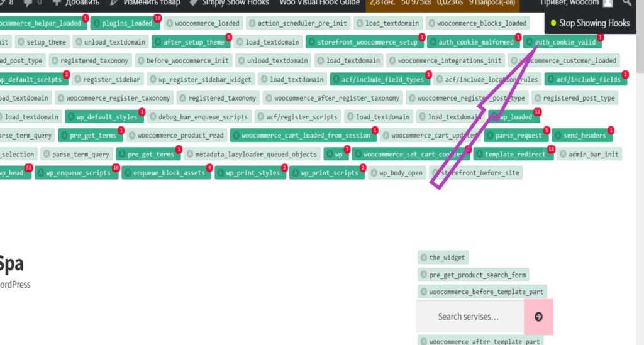This screenshot has width=644, height=345.
Task: Click the circle icon on plugins_loaded tag
Action: tap(96, 23)
